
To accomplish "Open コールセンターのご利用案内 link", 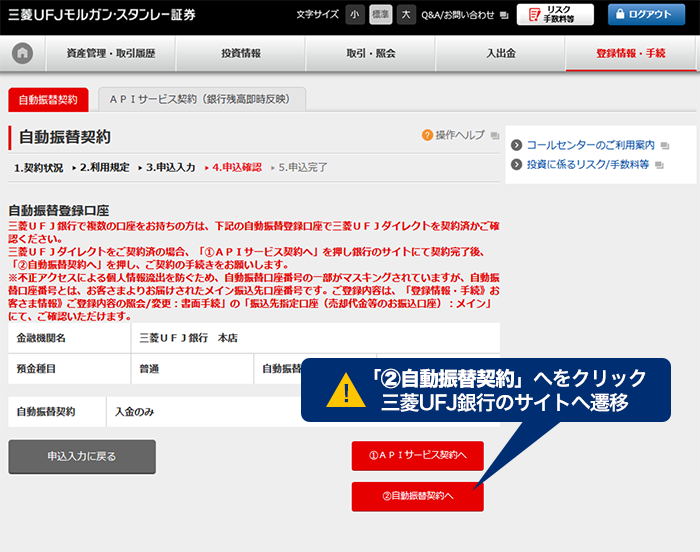I will 590,145.
